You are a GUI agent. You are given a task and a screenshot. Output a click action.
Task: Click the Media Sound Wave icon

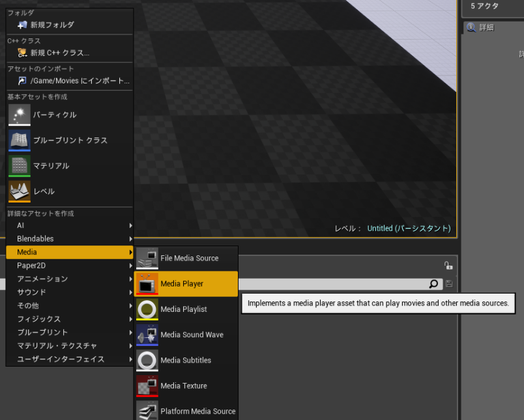tap(147, 335)
